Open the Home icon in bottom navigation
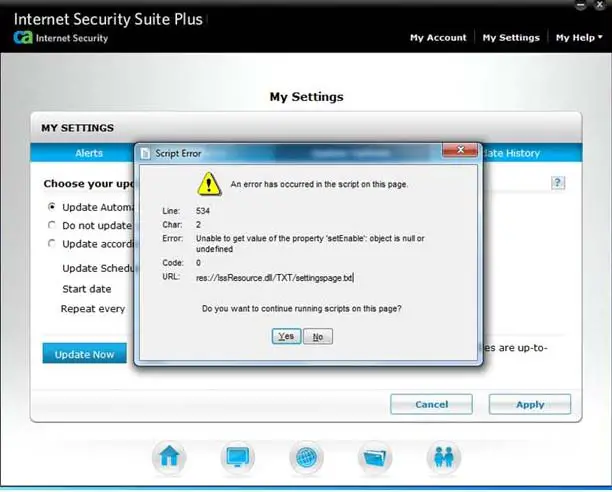Viewport: 612px width, 492px height. coord(169,457)
